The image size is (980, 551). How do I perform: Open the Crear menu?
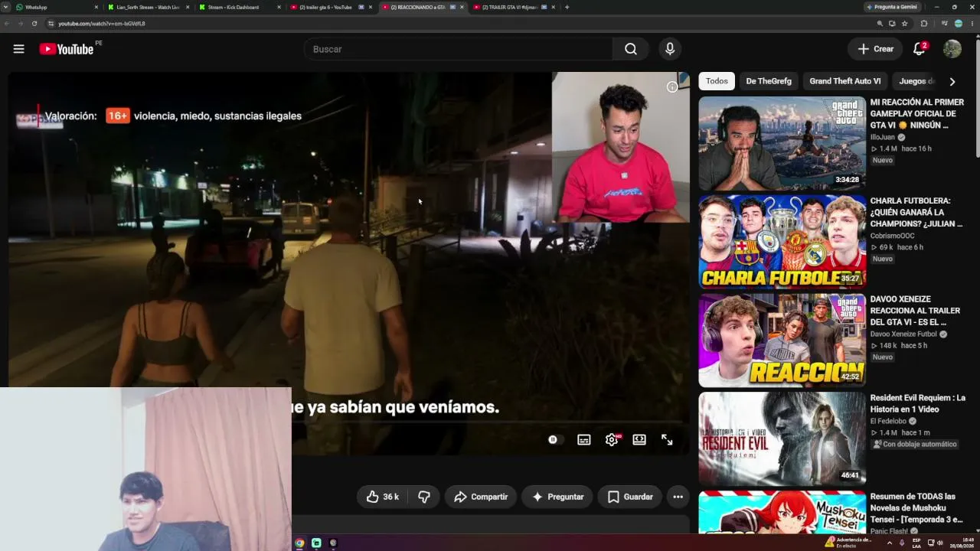click(875, 49)
